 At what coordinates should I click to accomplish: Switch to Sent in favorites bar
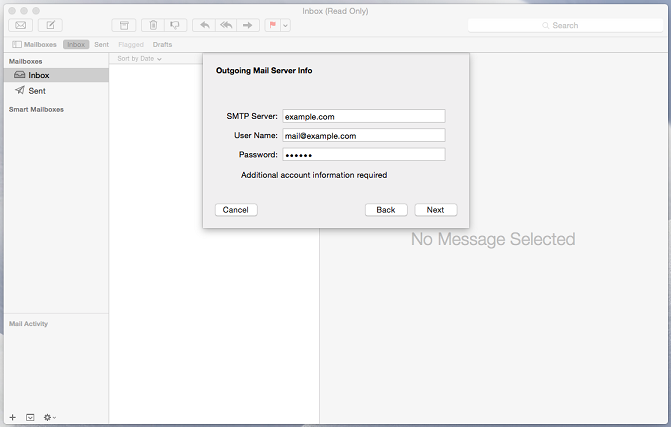tap(102, 45)
